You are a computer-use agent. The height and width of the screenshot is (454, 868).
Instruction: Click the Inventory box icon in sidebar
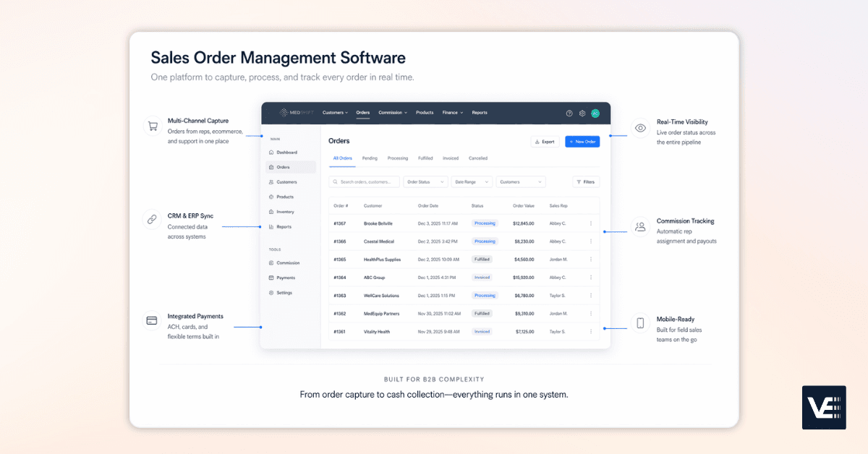[x=271, y=211]
